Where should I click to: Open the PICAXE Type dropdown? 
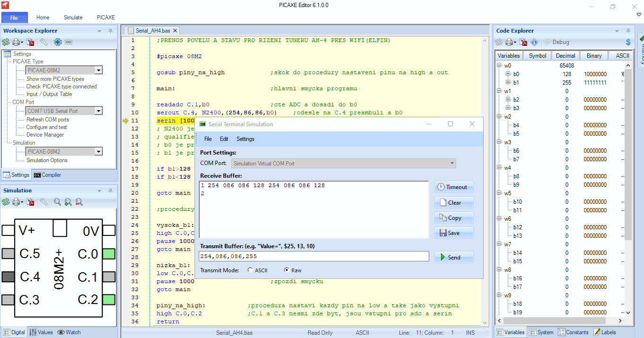[x=98, y=70]
